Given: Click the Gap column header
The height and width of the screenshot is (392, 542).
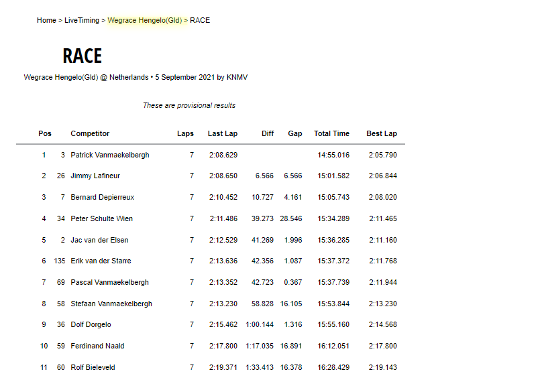Looking at the screenshot, I should pyautogui.click(x=295, y=133).
